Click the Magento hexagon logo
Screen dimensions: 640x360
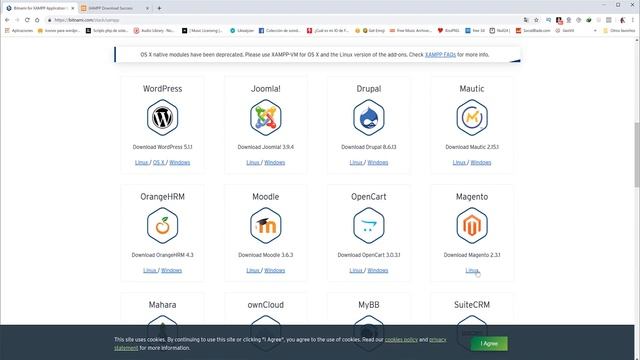click(x=472, y=225)
